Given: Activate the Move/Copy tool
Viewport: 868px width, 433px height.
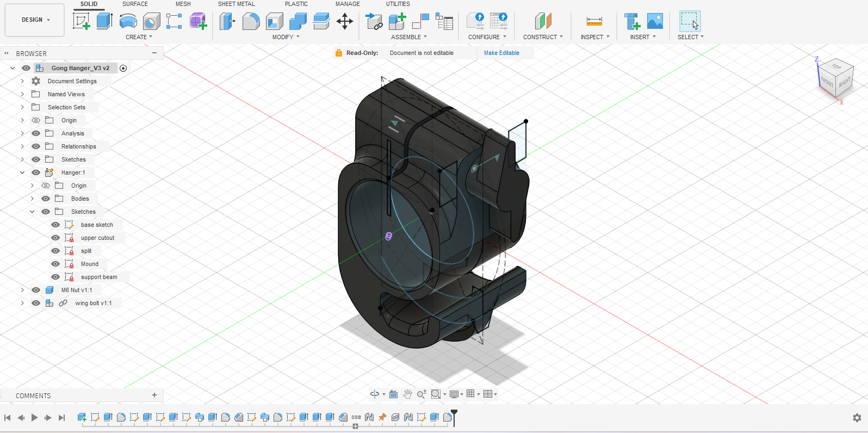Looking at the screenshot, I should click(345, 21).
